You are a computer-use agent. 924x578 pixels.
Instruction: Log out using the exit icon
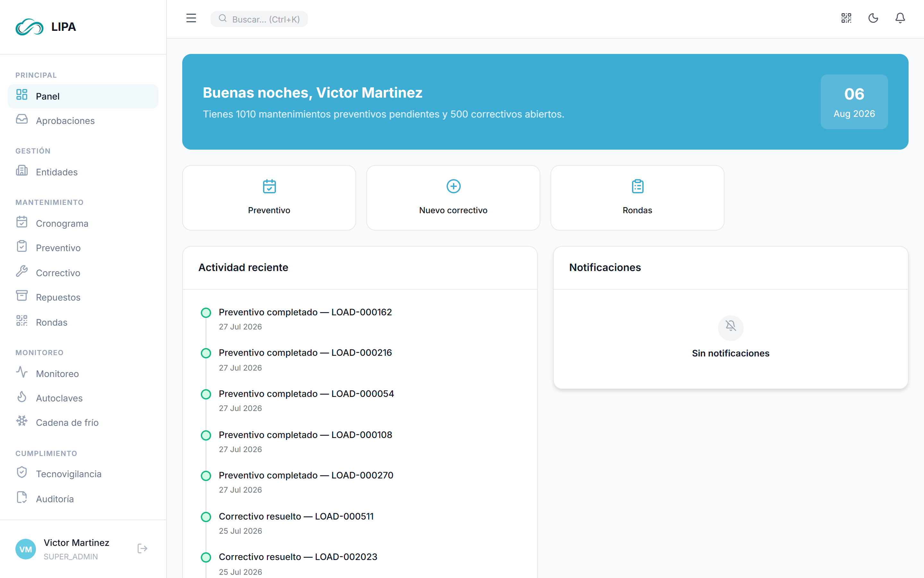pyautogui.click(x=142, y=549)
